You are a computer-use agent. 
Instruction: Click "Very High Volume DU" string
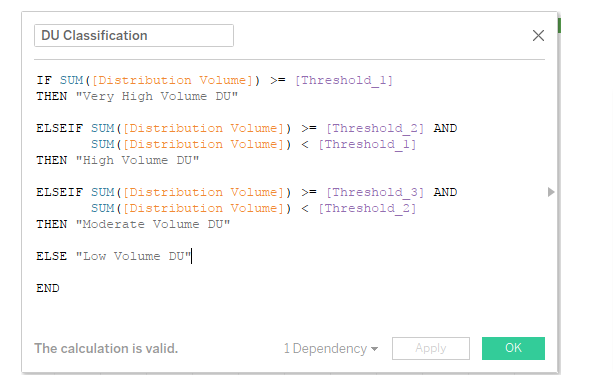pyautogui.click(x=157, y=96)
